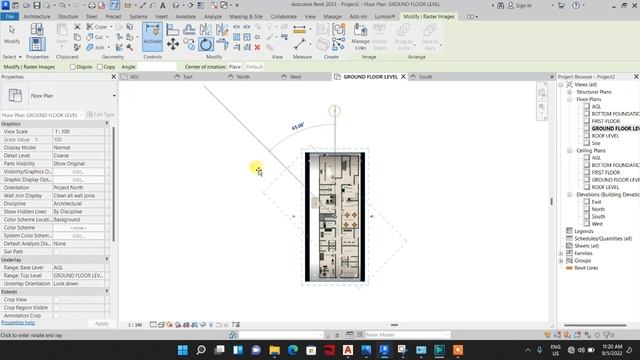Select the Rotate tool
Screen dimensions: 640x360
(206, 44)
